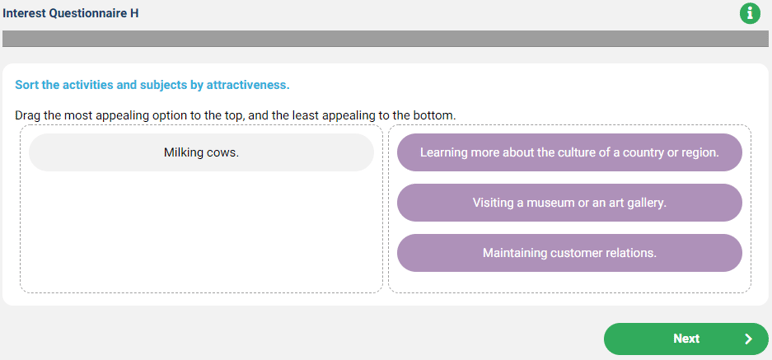This screenshot has width=772, height=360.
Task: Choose 'Maintaining customer relations.' option
Action: pos(570,253)
